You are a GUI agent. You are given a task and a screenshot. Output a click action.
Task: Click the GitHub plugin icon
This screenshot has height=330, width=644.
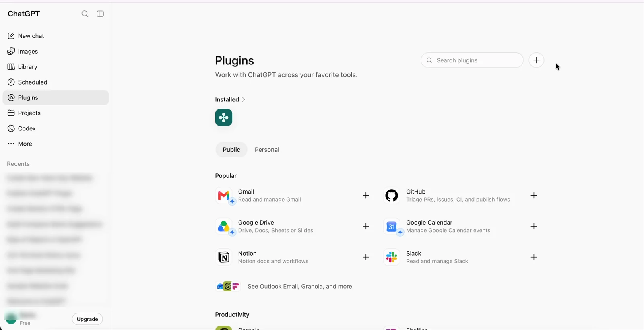pos(392,196)
